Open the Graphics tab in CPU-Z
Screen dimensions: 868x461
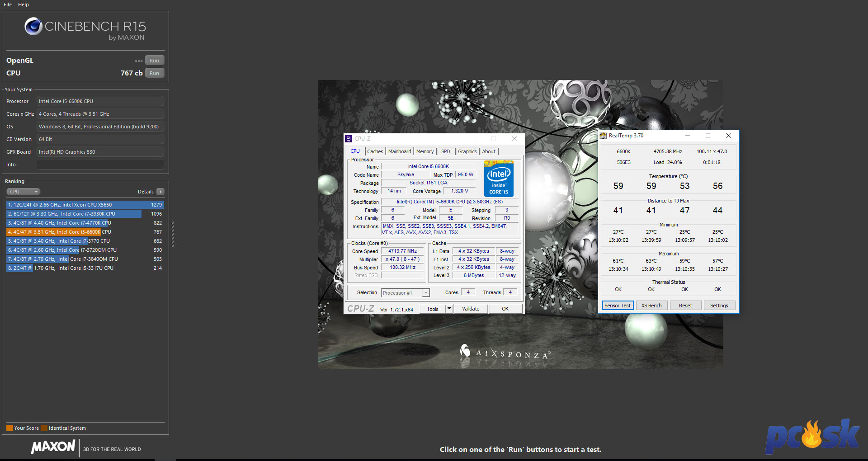(467, 151)
